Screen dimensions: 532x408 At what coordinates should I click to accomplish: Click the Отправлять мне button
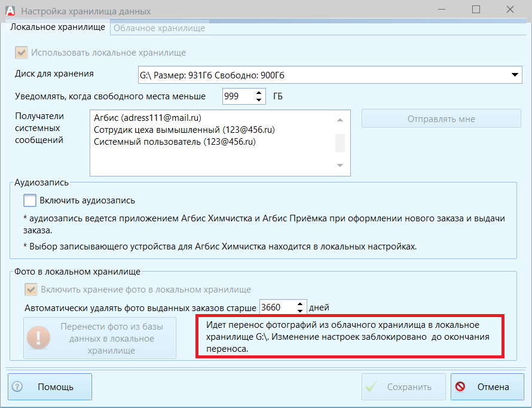[x=441, y=119]
